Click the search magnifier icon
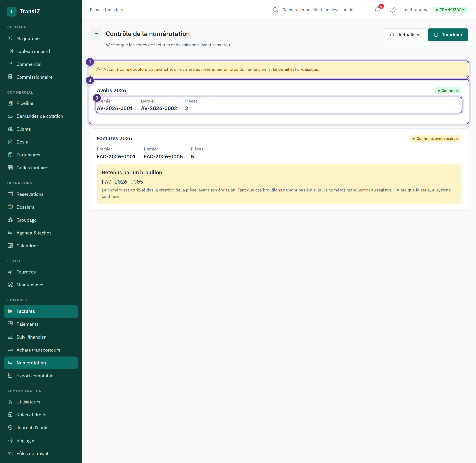Viewport: 476px width, 463px height. pos(276,10)
